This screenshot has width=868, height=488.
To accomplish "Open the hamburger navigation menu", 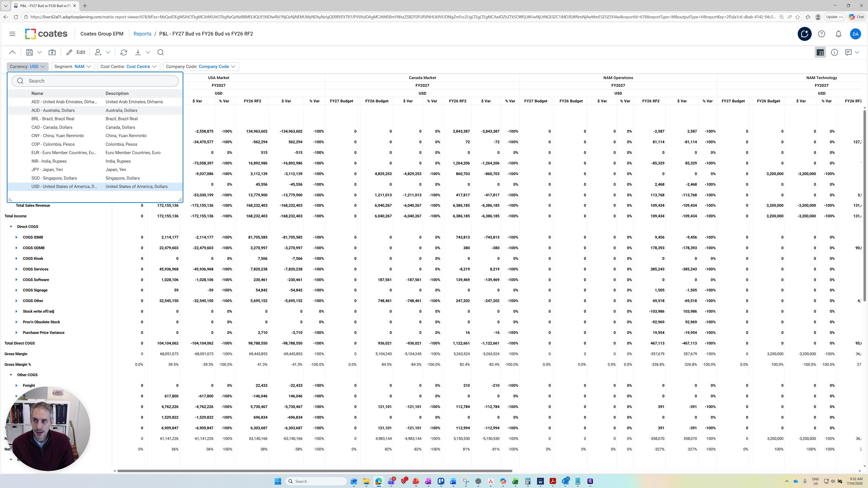I will tap(12, 34).
